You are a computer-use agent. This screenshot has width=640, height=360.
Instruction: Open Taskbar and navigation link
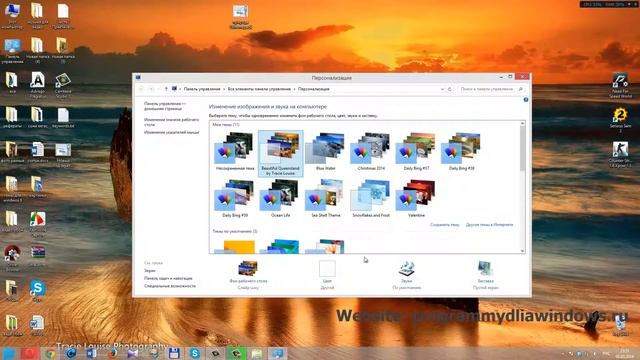[x=168, y=278]
